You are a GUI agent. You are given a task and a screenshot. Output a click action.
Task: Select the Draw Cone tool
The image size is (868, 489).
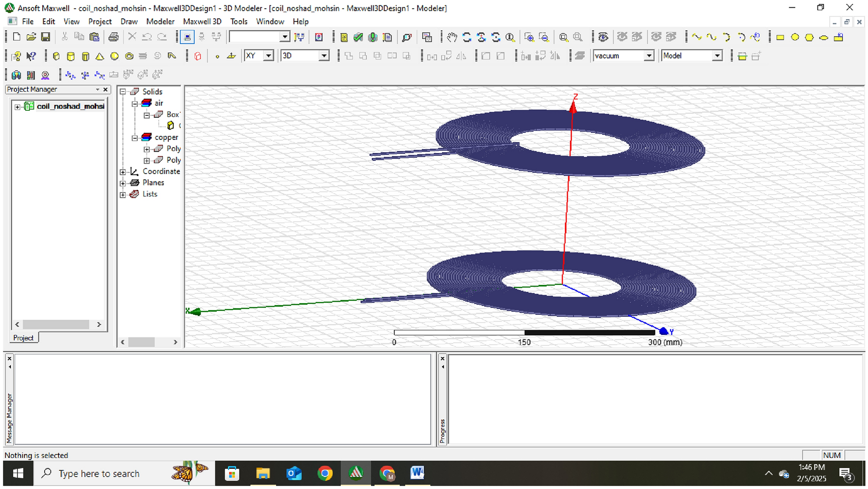pyautogui.click(x=100, y=56)
